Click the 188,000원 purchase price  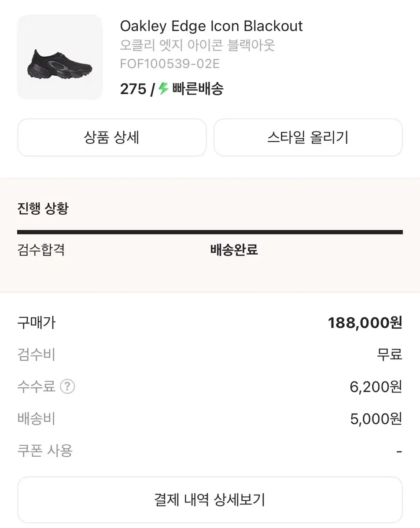365,323
